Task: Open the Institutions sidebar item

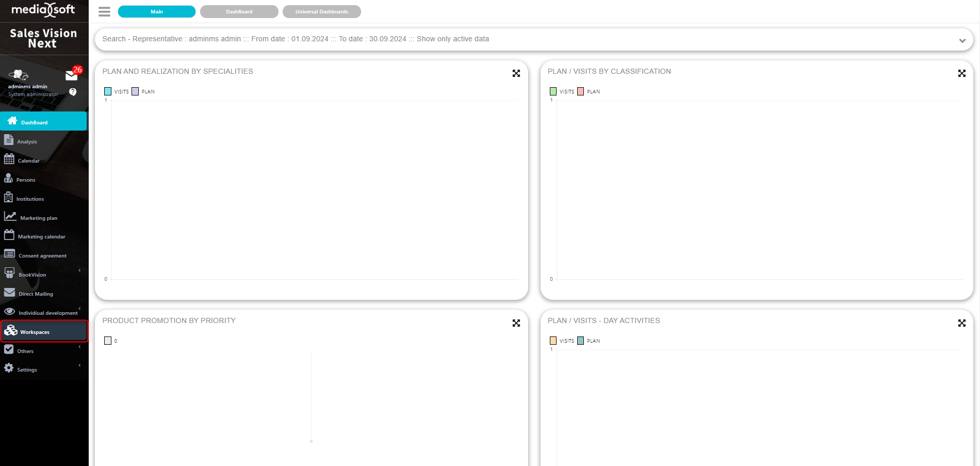Action: point(29,199)
